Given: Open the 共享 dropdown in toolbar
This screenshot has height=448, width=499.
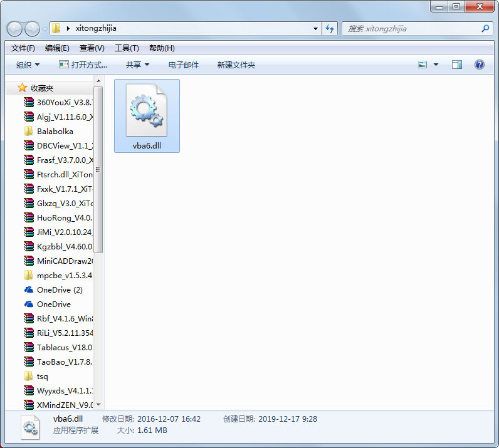Looking at the screenshot, I should click(137, 65).
